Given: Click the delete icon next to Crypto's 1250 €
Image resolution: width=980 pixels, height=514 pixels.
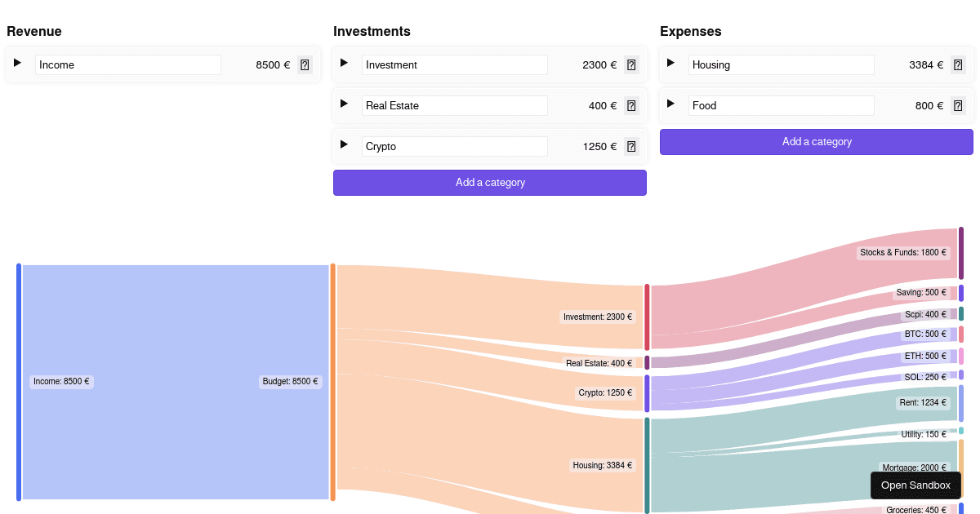Looking at the screenshot, I should click(630, 146).
